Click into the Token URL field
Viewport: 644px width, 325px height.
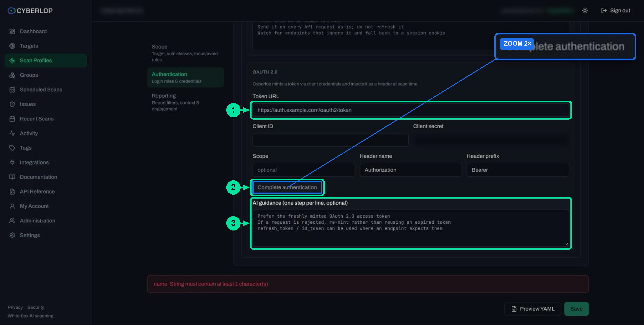click(411, 110)
